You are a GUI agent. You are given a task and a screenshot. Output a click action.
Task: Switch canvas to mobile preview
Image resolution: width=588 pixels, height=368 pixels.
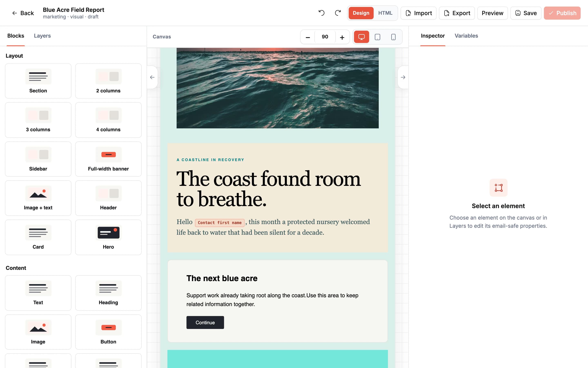[x=393, y=37]
